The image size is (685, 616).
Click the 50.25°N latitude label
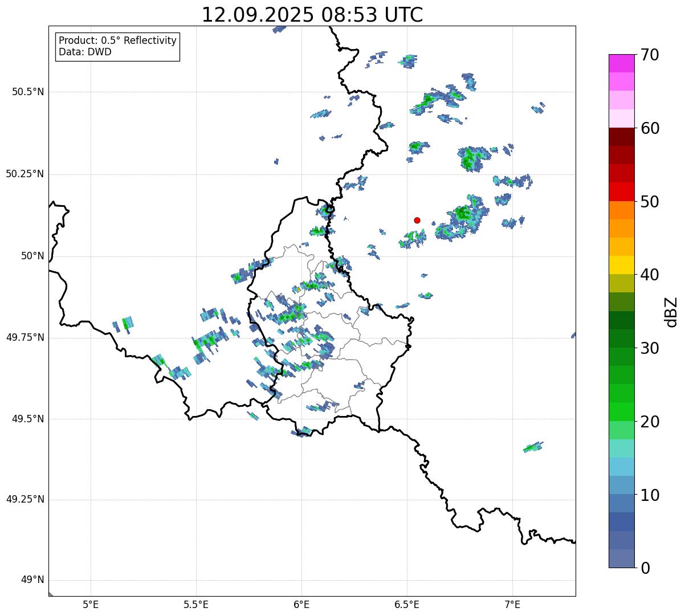(x=25, y=174)
